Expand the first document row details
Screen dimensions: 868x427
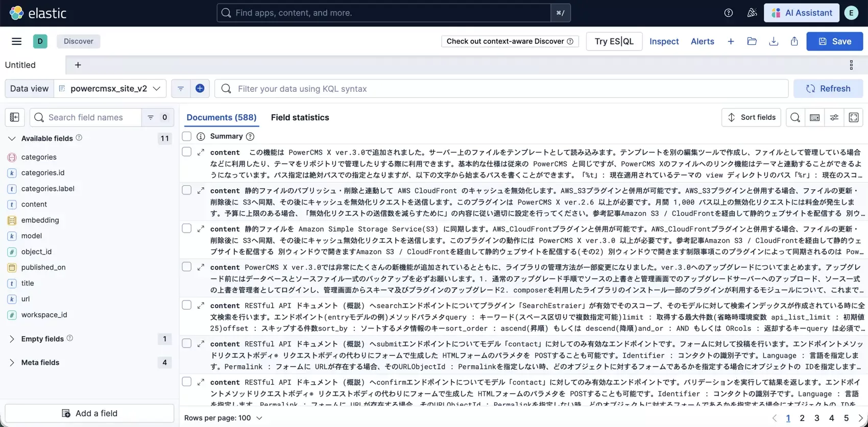click(x=201, y=152)
